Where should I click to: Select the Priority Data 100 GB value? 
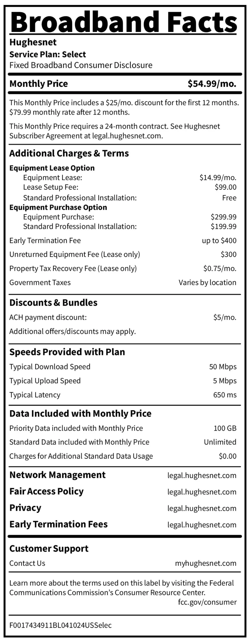pyautogui.click(x=225, y=428)
